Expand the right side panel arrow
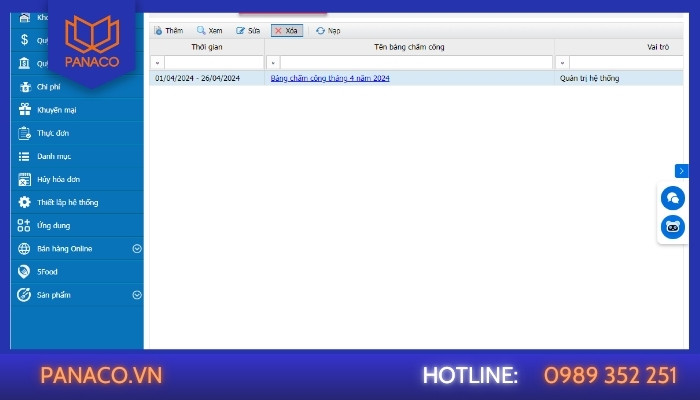Screen dimensions: 700x400 pos(681,171)
